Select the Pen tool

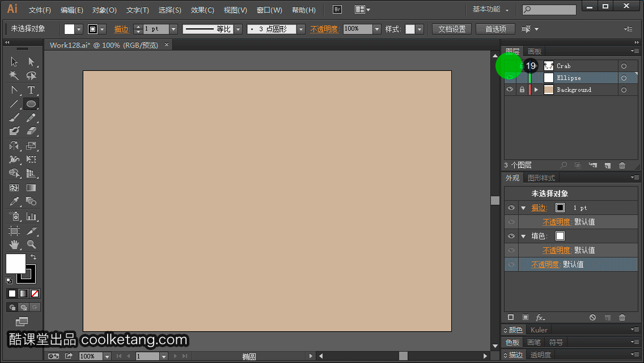pos(14,90)
